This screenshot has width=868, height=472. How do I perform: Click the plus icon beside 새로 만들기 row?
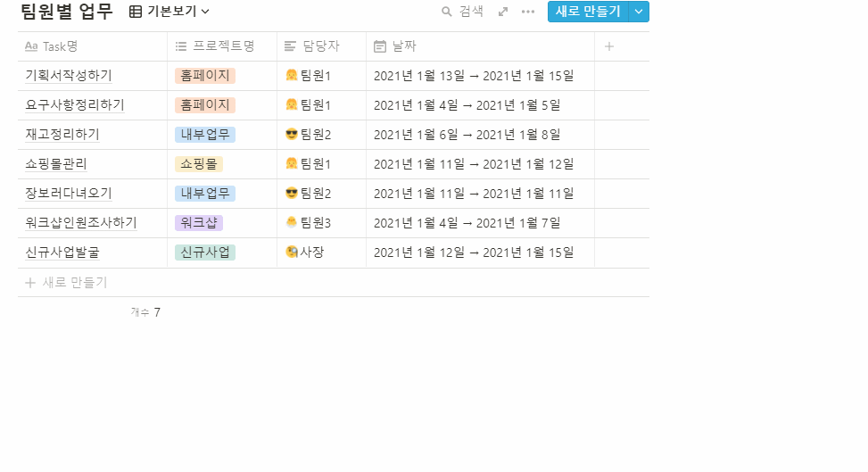click(30, 283)
